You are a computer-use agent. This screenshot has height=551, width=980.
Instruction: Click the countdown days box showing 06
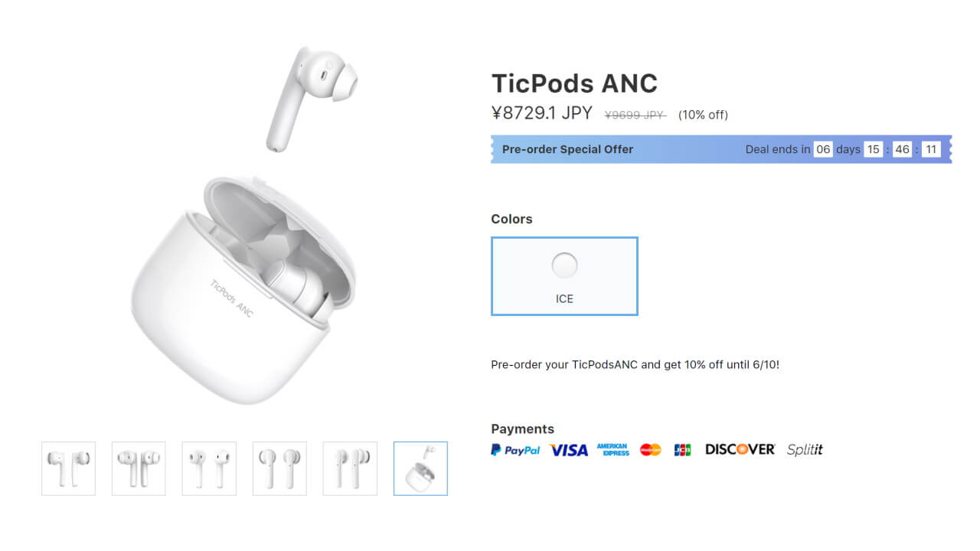(x=823, y=149)
